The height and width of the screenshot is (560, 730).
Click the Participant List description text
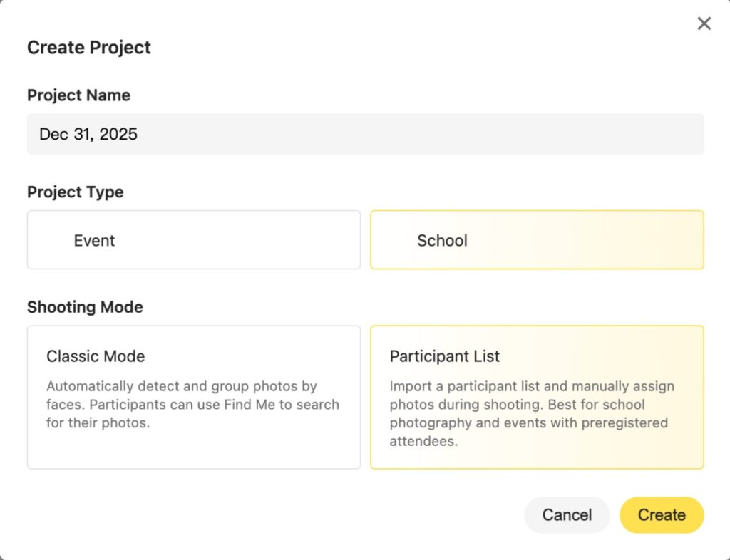pos(531,414)
